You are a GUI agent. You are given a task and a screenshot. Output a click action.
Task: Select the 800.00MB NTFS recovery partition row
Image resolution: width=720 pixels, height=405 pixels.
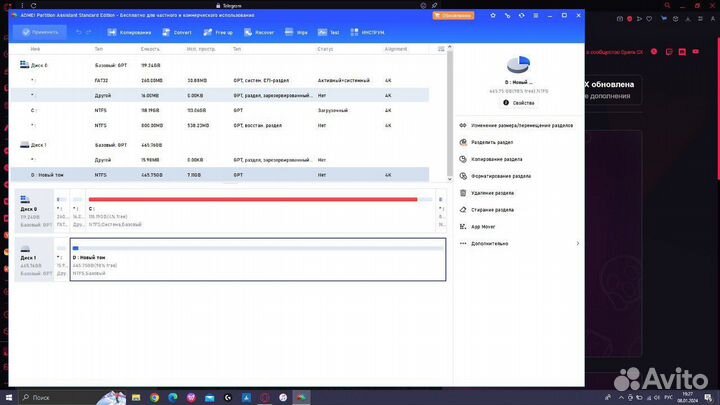pos(220,125)
